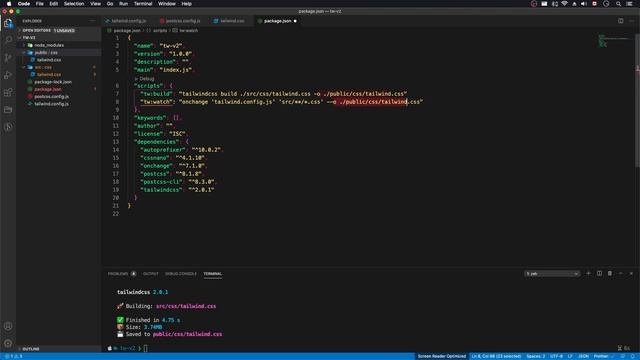640x360 pixels.
Task: Create a new terminal with plus icon
Action: coord(588,273)
